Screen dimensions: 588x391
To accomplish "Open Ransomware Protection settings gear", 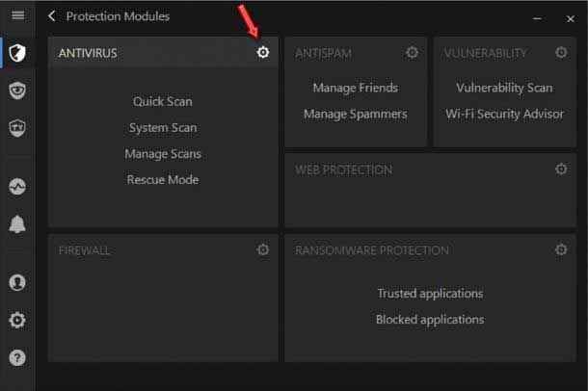I will tap(561, 250).
